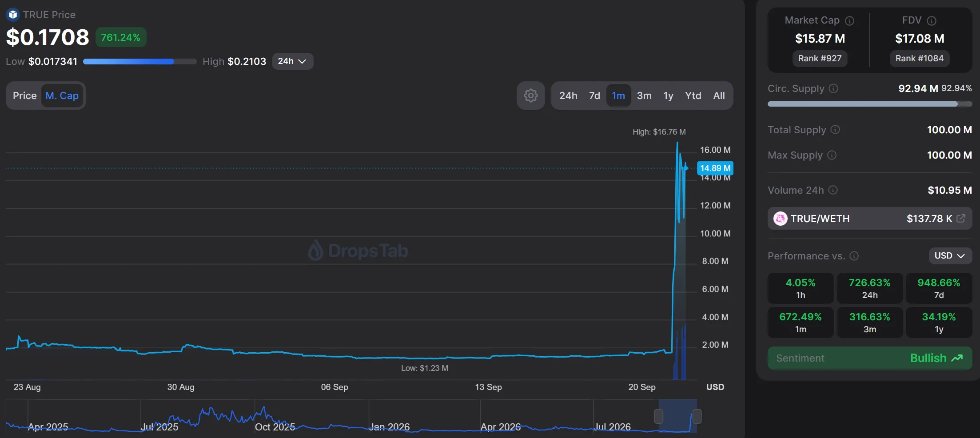This screenshot has width=980, height=438.
Task: Click the Bullish trend arrow icon
Action: tap(957, 358)
